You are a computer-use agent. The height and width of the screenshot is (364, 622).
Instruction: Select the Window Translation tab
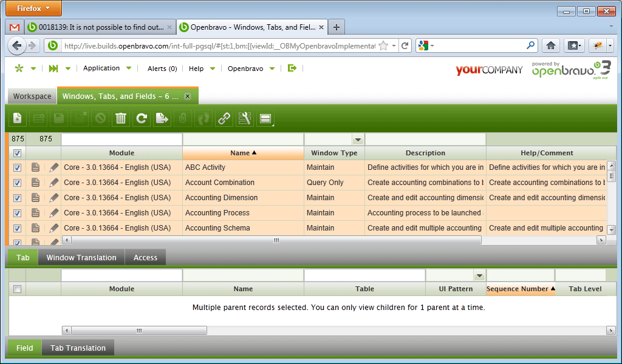pyautogui.click(x=81, y=258)
